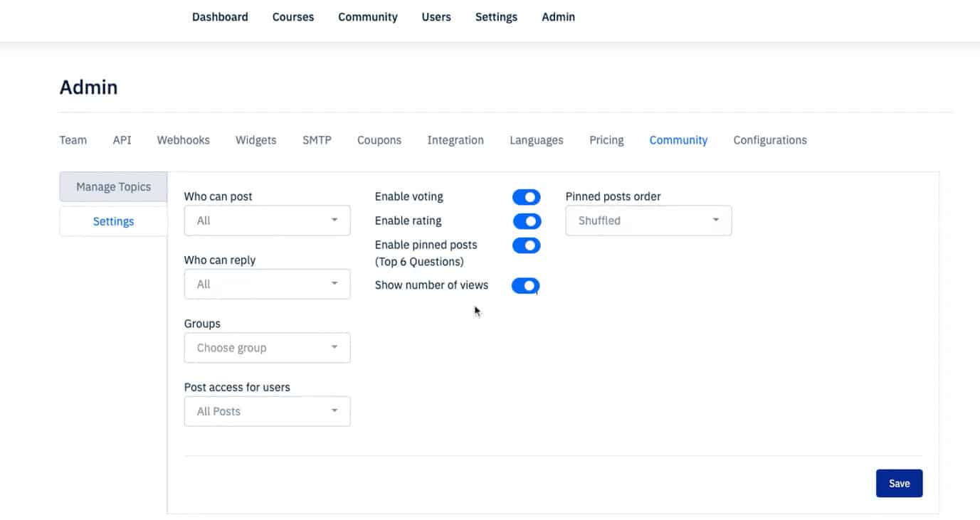Select the Manage Topics side tab
The width and height of the screenshot is (980, 520).
pos(113,186)
